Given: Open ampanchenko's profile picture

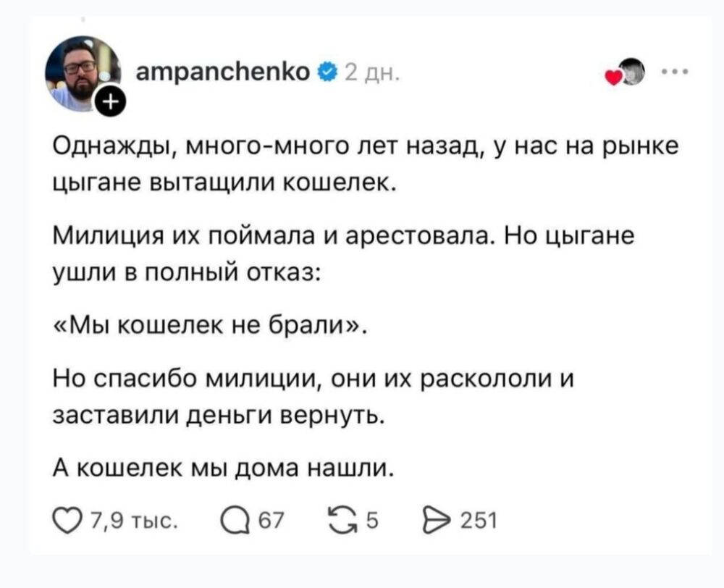Looking at the screenshot, I should point(83,74).
